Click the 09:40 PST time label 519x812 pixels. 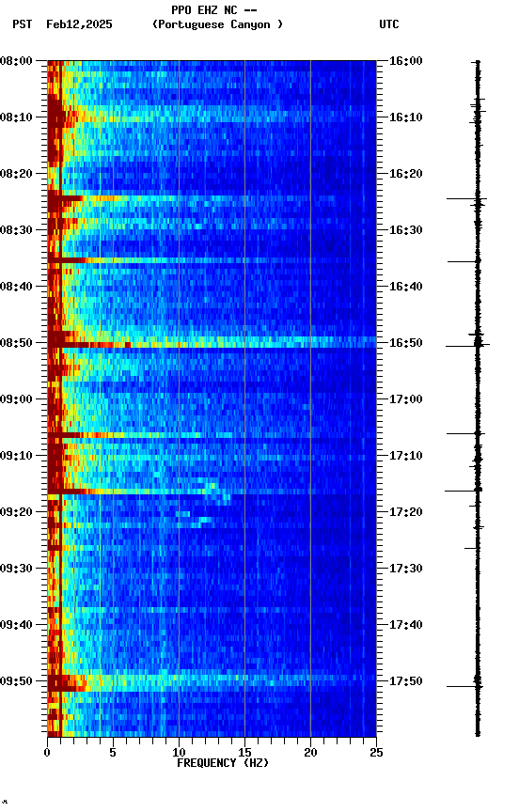click(x=16, y=625)
